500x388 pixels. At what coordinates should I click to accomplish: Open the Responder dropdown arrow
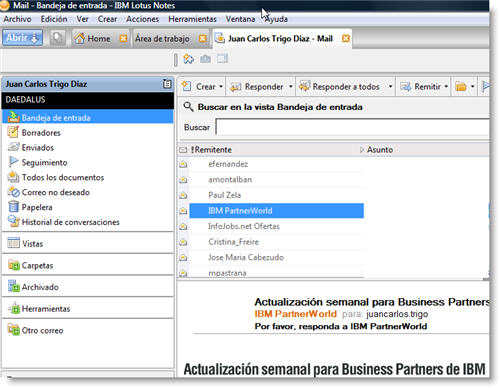point(290,87)
